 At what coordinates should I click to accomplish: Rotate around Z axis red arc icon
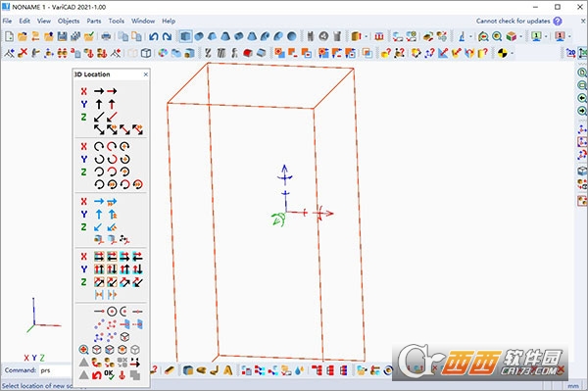[112, 171]
